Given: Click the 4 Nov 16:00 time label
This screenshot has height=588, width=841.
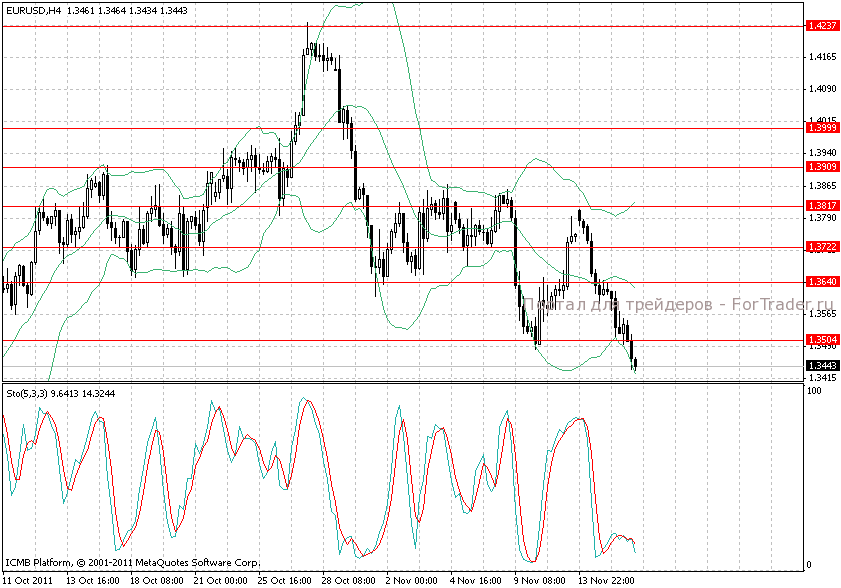Looking at the screenshot, I should point(475,580).
